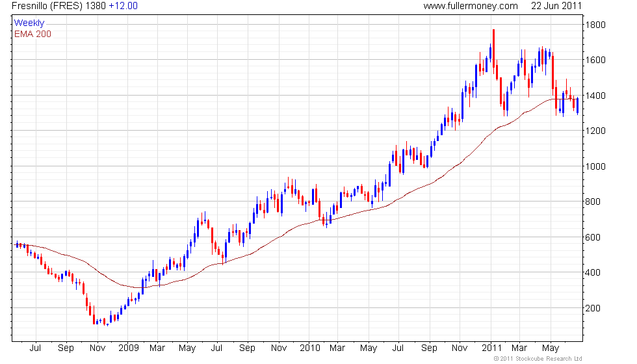Click the '2011' time axis label

(491, 348)
